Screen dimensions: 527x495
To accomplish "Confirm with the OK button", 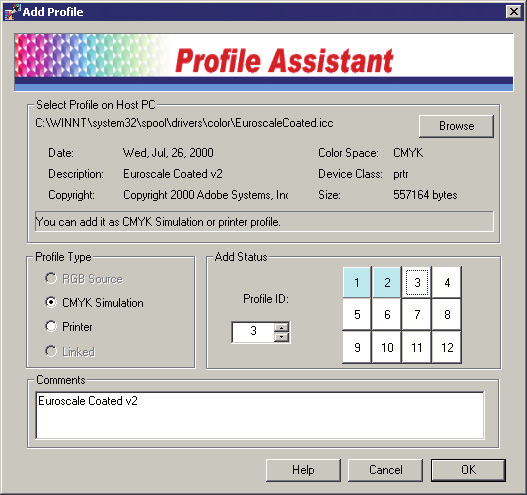I will click(468, 470).
